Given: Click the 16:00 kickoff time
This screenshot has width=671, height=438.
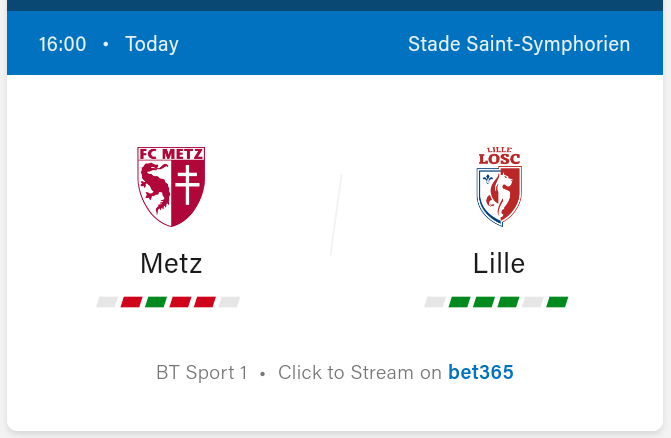Looking at the screenshot, I should coord(62,44).
